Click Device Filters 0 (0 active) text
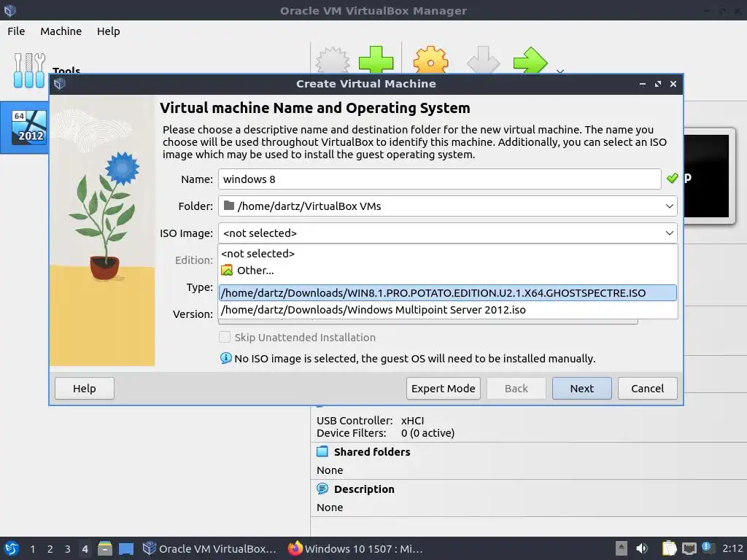 point(385,433)
